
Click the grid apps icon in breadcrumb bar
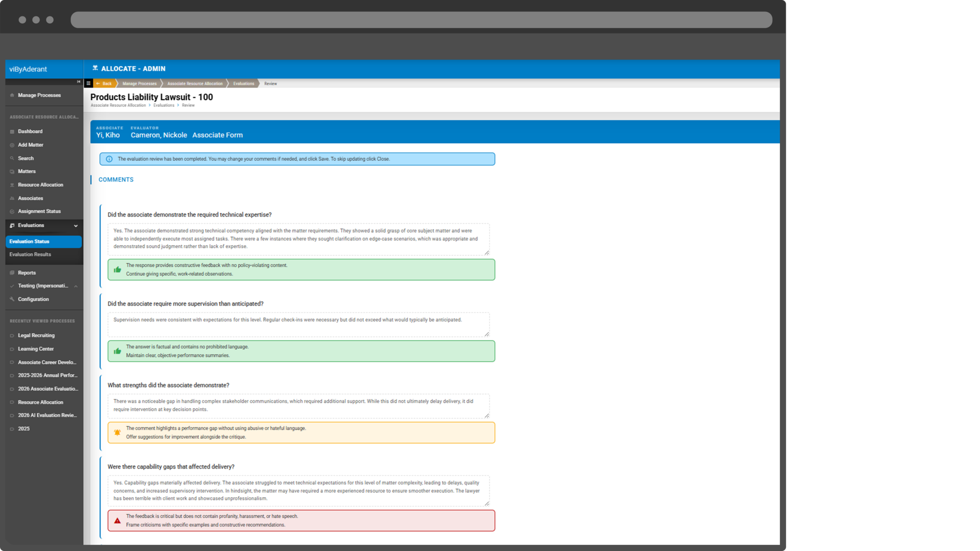tap(88, 83)
